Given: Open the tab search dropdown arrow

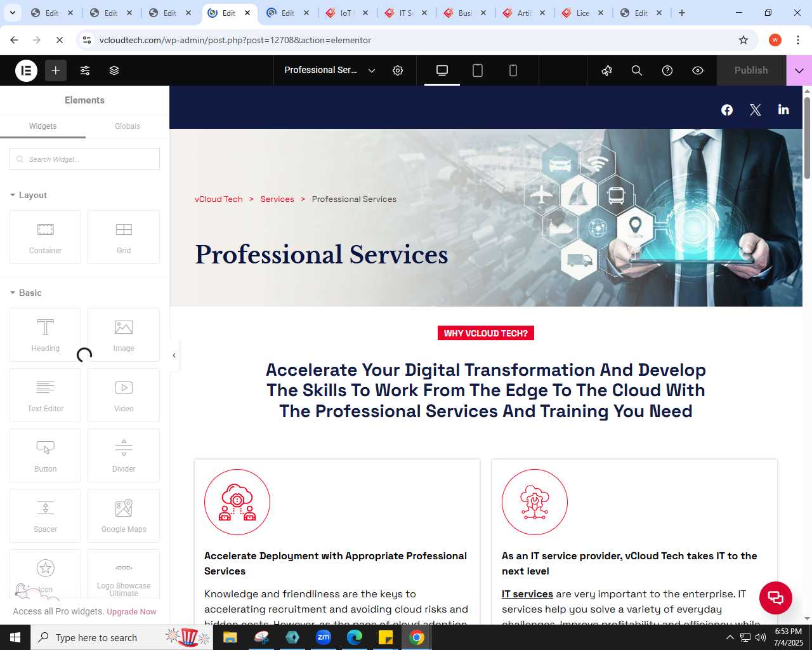Looking at the screenshot, I should tap(12, 13).
